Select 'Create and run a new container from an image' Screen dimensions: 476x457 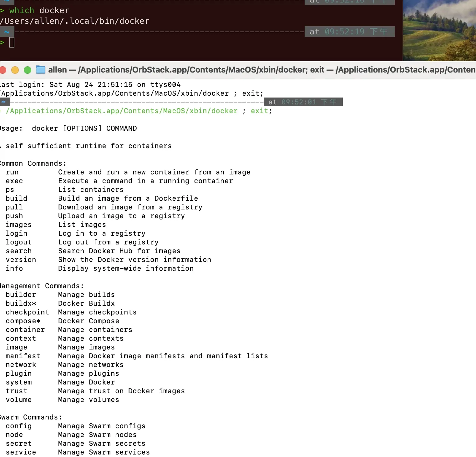click(154, 172)
